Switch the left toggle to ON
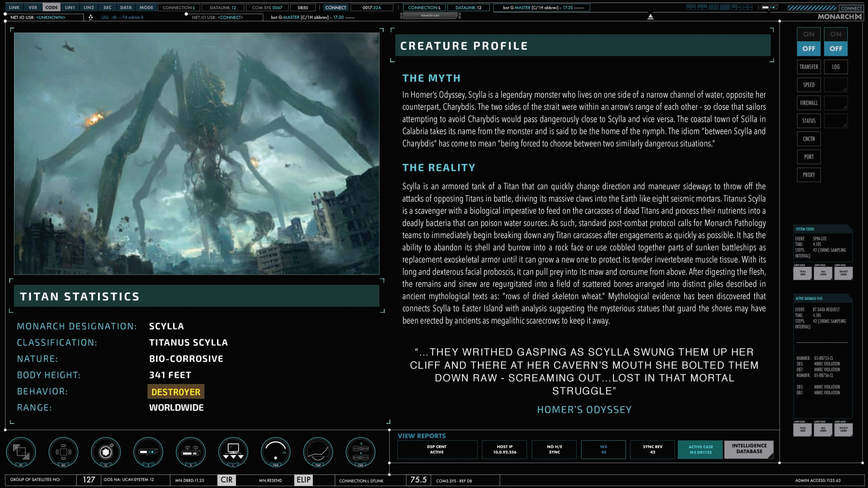 point(809,34)
